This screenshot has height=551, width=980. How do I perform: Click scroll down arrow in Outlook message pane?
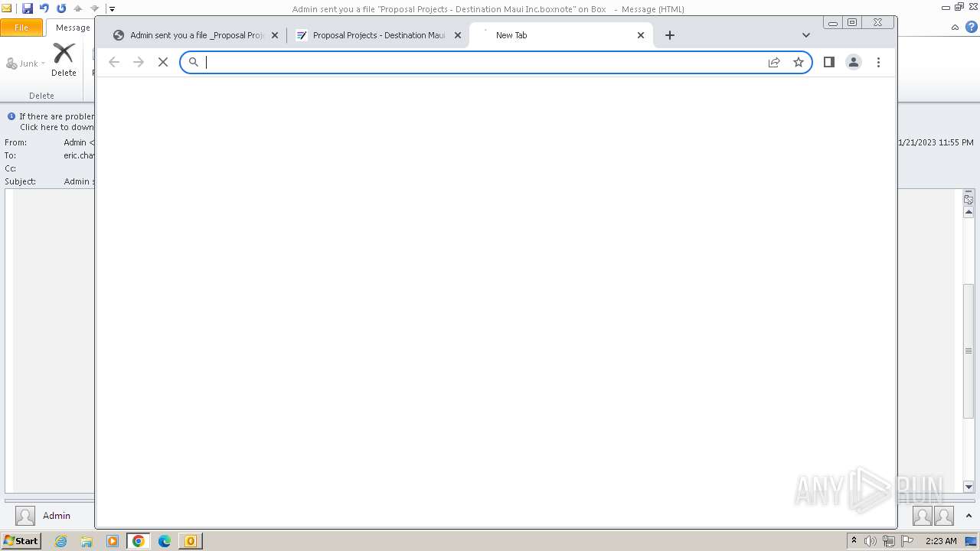[x=969, y=487]
